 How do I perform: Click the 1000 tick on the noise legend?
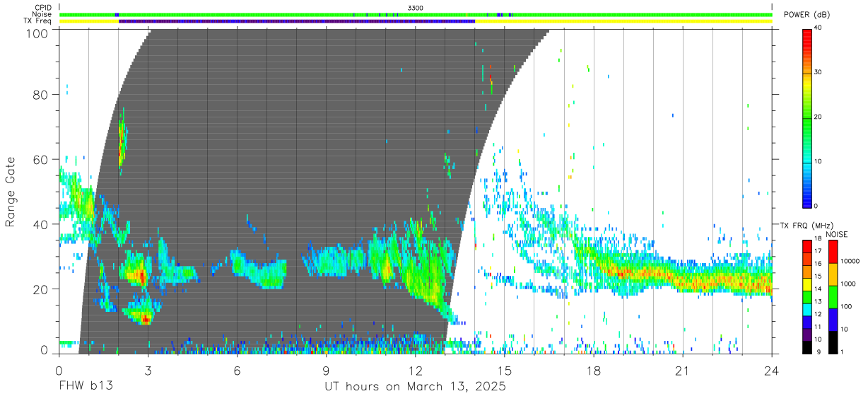point(849,284)
